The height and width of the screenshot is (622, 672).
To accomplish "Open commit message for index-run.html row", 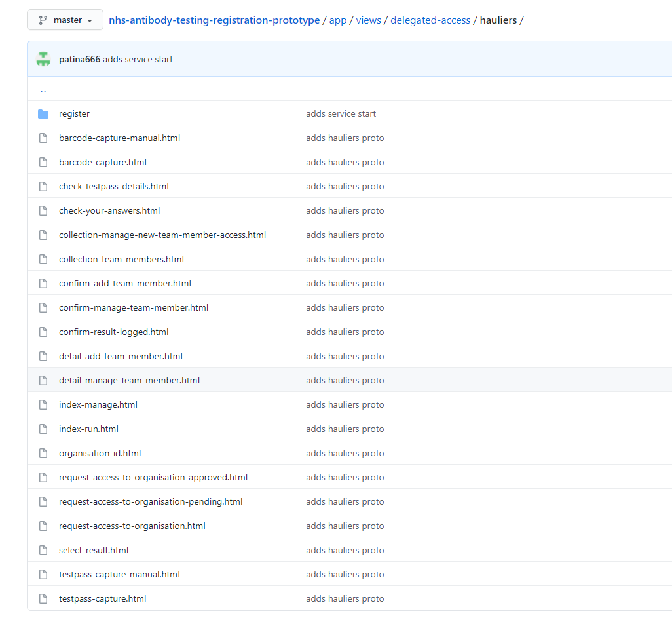I will coord(345,429).
